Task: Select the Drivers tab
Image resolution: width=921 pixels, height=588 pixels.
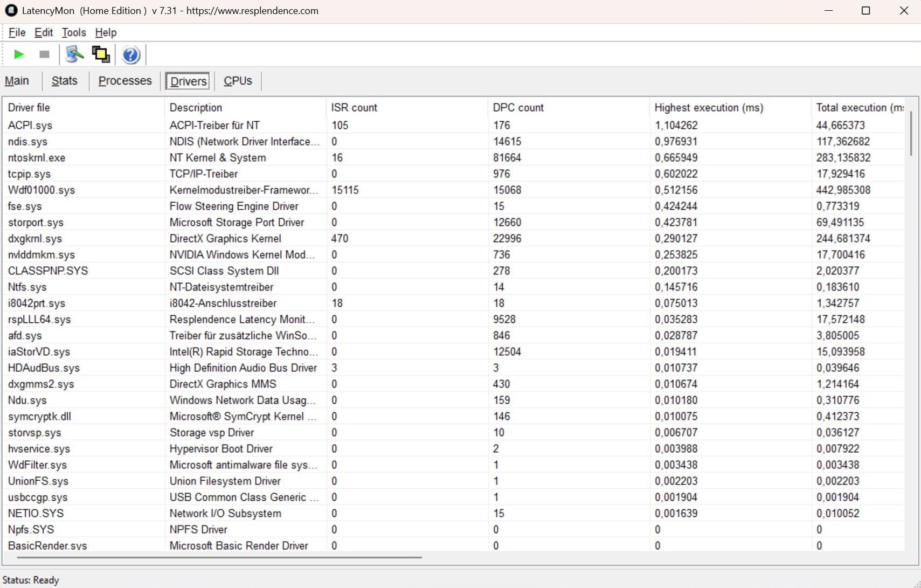Action: coord(188,81)
